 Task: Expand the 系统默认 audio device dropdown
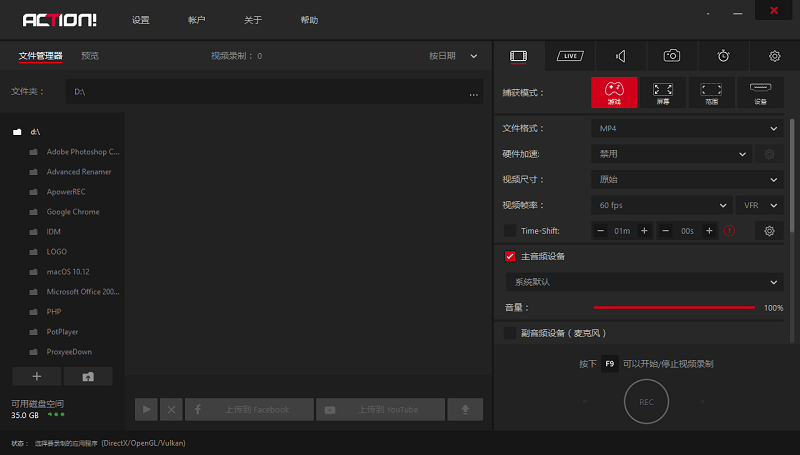pos(643,282)
